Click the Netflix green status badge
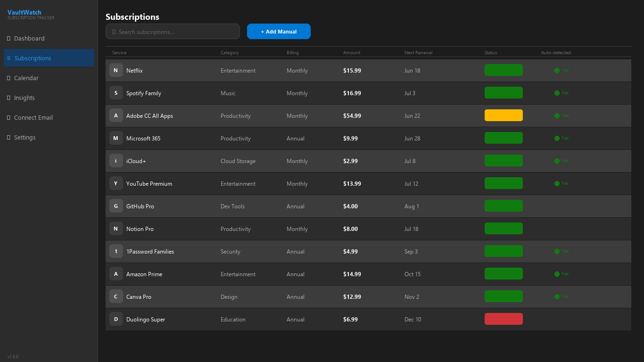644x362 pixels. pyautogui.click(x=504, y=70)
